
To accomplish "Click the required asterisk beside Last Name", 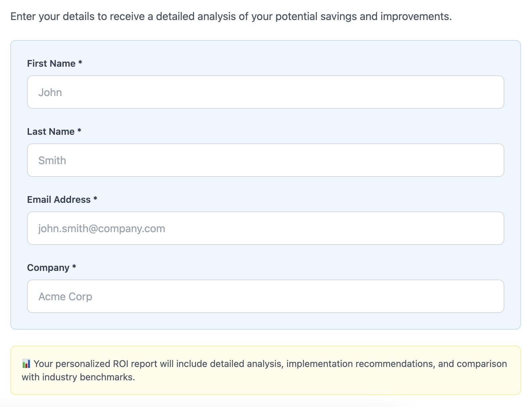I will tap(79, 131).
